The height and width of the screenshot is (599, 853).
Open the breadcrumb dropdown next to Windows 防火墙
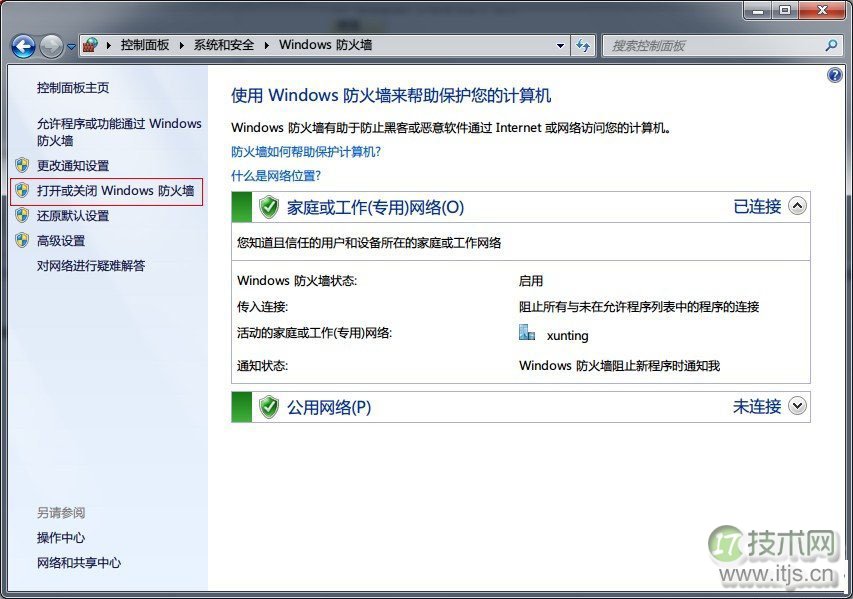(561, 46)
